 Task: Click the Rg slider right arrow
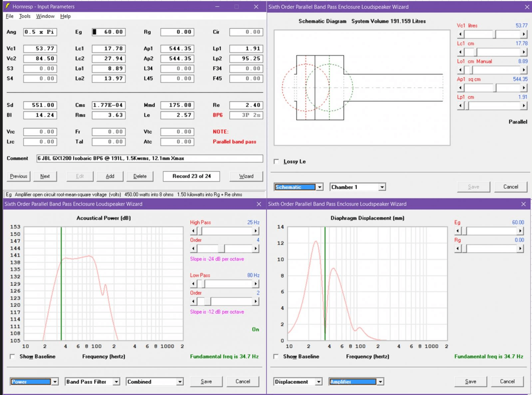tap(520, 249)
